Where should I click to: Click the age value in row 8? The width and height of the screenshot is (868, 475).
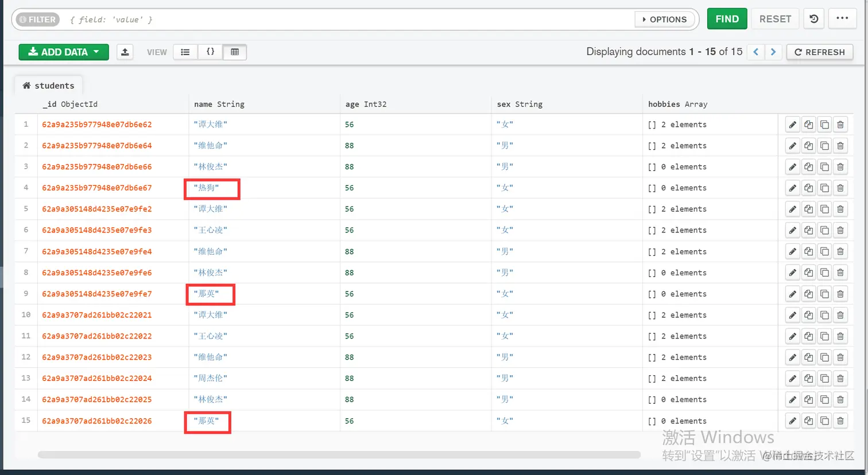click(x=350, y=273)
